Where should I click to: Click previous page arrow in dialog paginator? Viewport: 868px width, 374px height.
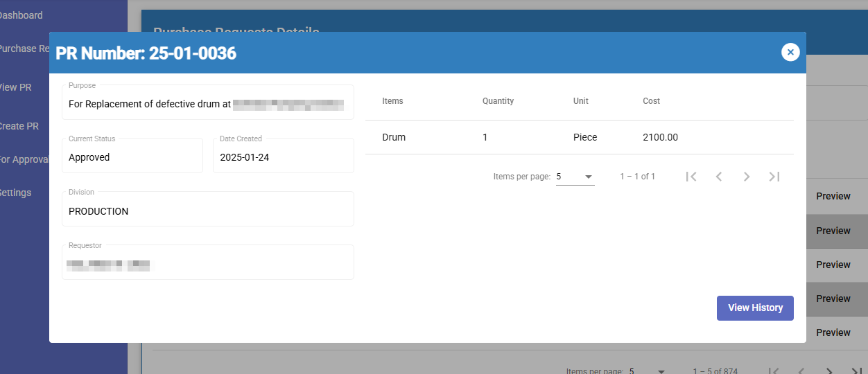[719, 177]
